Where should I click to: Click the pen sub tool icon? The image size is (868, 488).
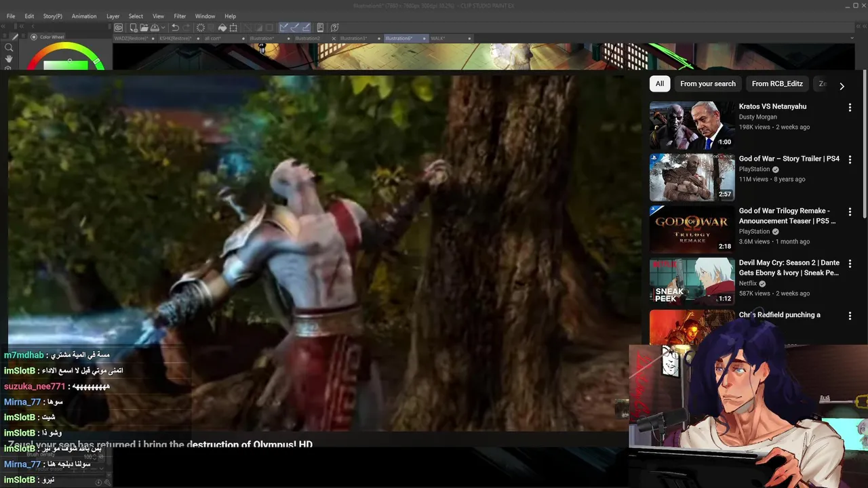(x=15, y=37)
